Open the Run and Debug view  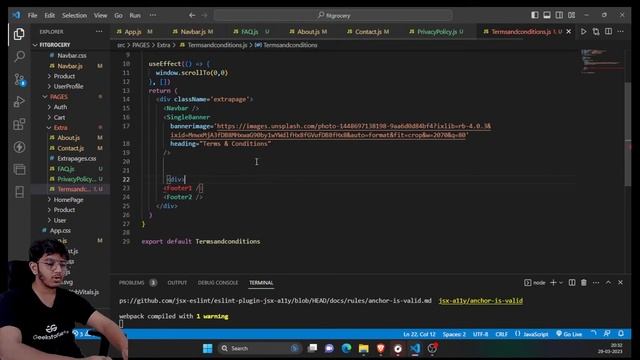(x=19, y=102)
